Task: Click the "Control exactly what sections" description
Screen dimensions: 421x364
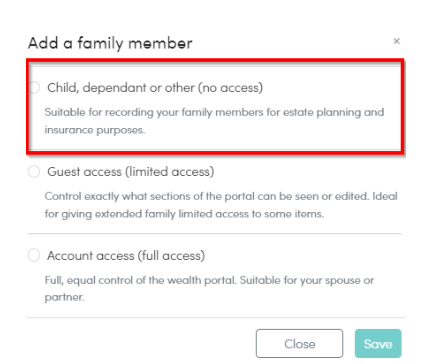Action: 221,205
